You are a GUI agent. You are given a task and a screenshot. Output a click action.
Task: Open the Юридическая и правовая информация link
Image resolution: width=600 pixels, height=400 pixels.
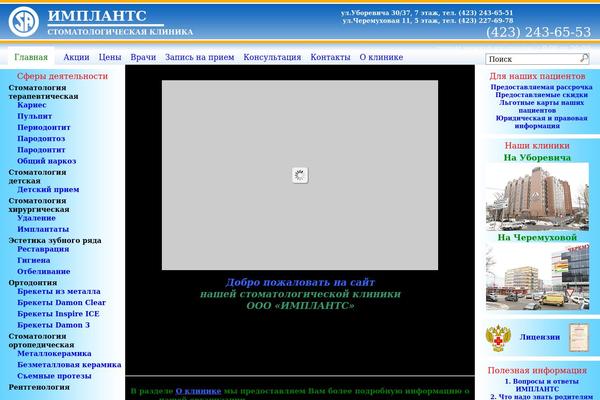click(541, 122)
